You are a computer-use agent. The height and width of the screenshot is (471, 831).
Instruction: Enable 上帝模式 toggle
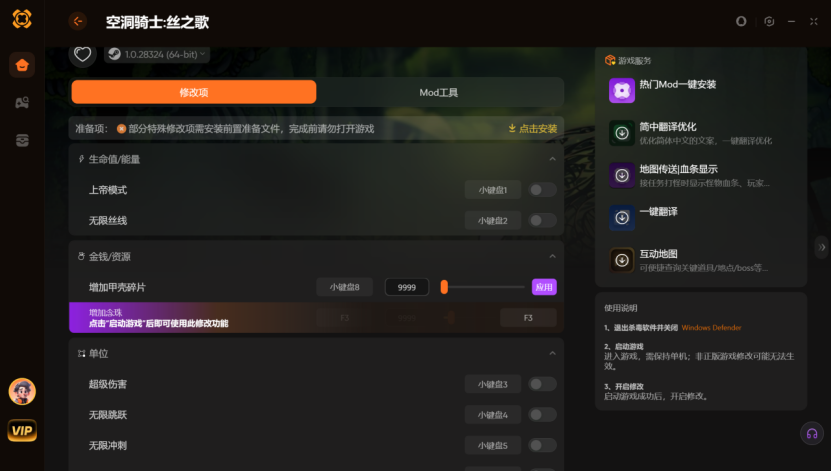click(x=542, y=190)
